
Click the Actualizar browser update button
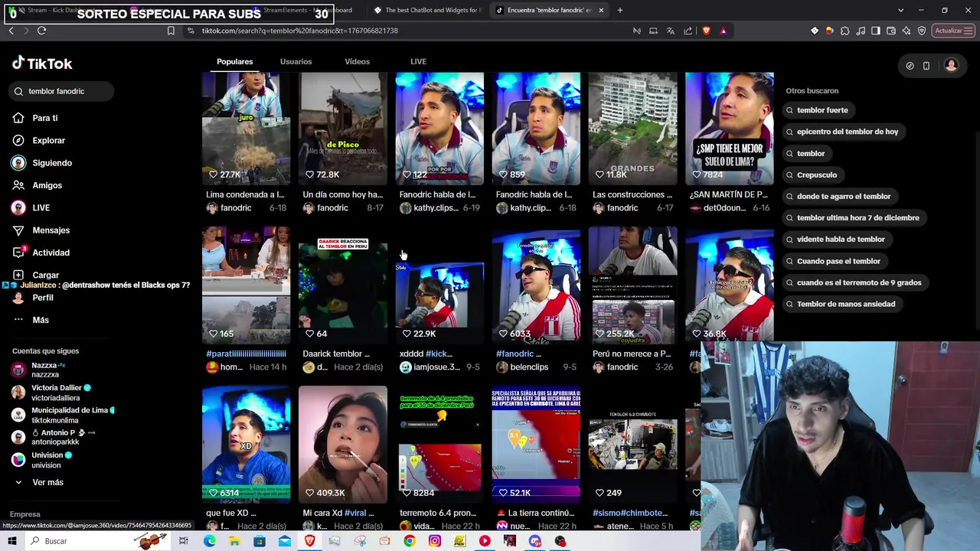(952, 31)
